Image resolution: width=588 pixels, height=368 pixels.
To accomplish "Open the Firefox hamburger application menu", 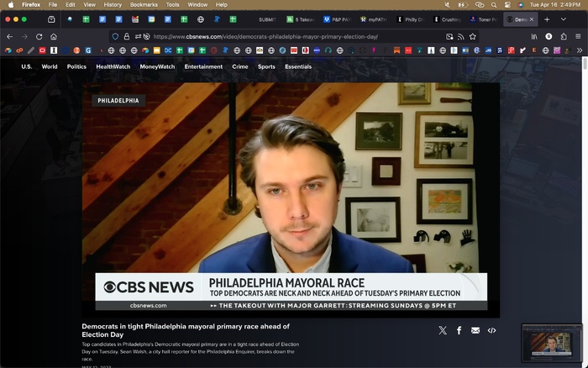I will (x=578, y=36).
